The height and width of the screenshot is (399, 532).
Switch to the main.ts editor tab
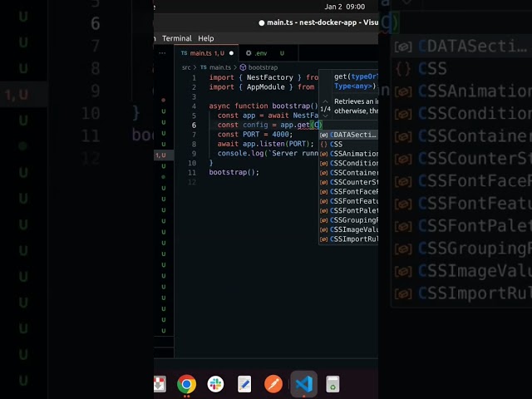(207, 53)
